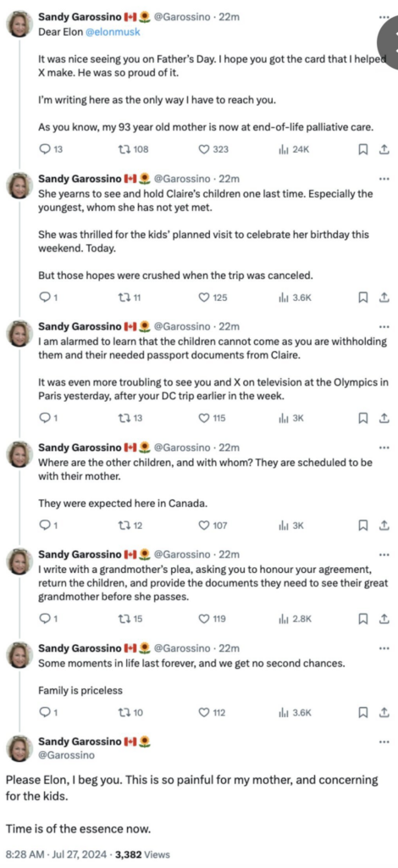398x868 pixels.
Task: Open the @elonmusk mention link
Action: click(113, 31)
